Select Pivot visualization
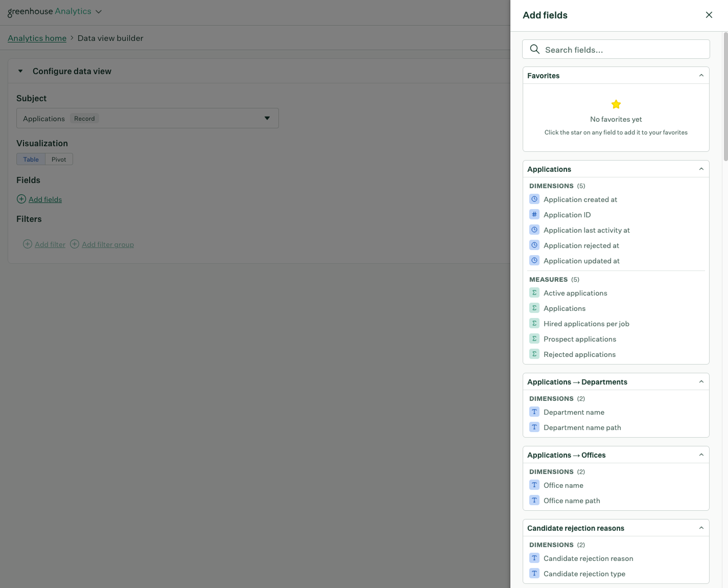The width and height of the screenshot is (728, 588). tap(59, 159)
